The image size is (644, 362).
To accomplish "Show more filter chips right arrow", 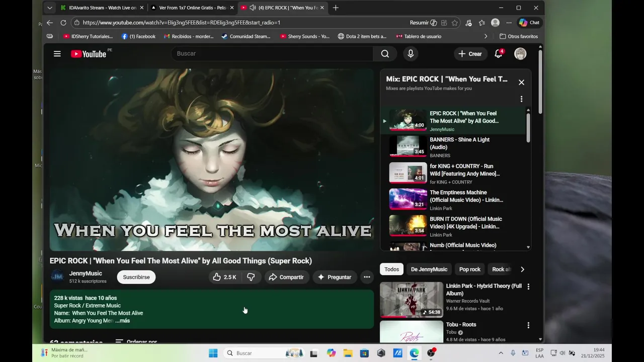I will tap(522, 269).
